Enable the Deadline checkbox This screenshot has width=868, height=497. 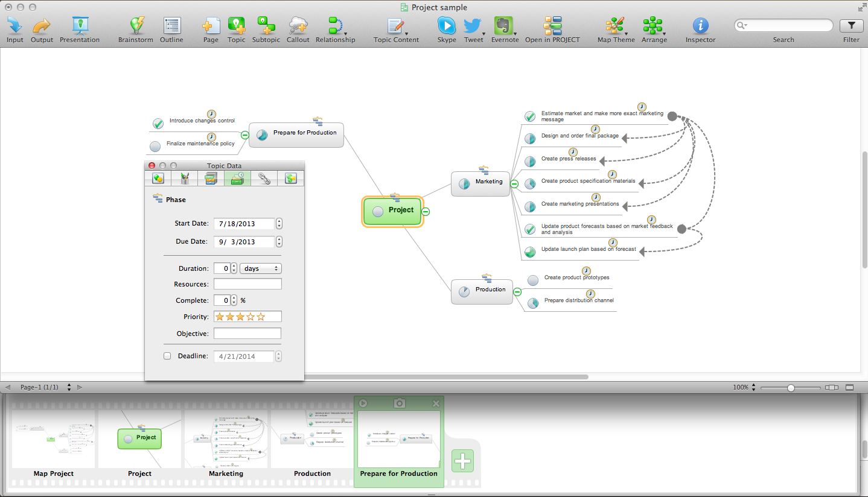click(x=167, y=356)
